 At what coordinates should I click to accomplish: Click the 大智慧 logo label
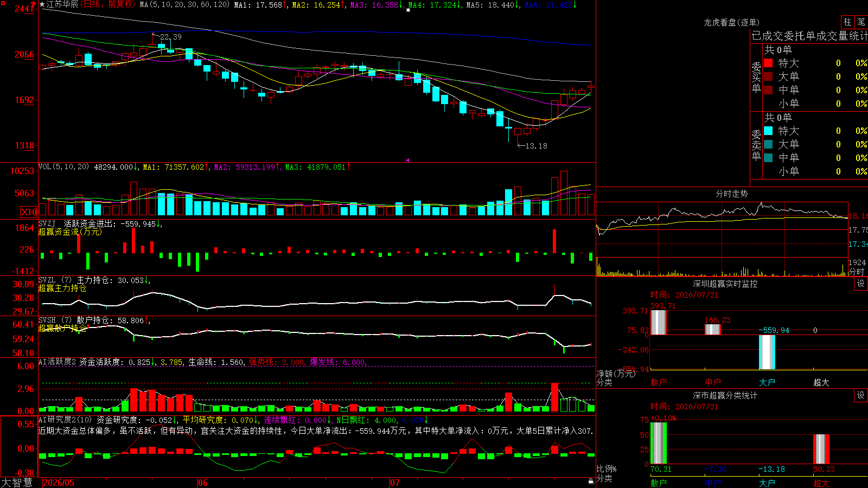point(17,483)
